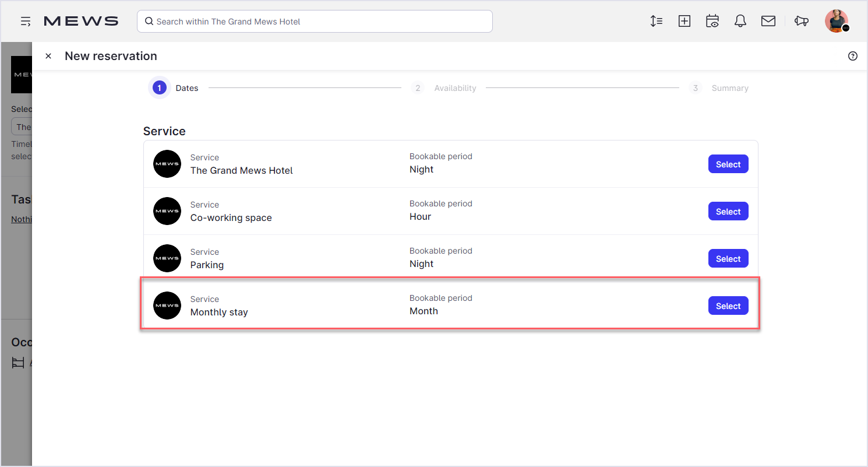Image resolution: width=868 pixels, height=467 pixels.
Task: Click the underlined link in the Tasks panel
Action: (22, 219)
